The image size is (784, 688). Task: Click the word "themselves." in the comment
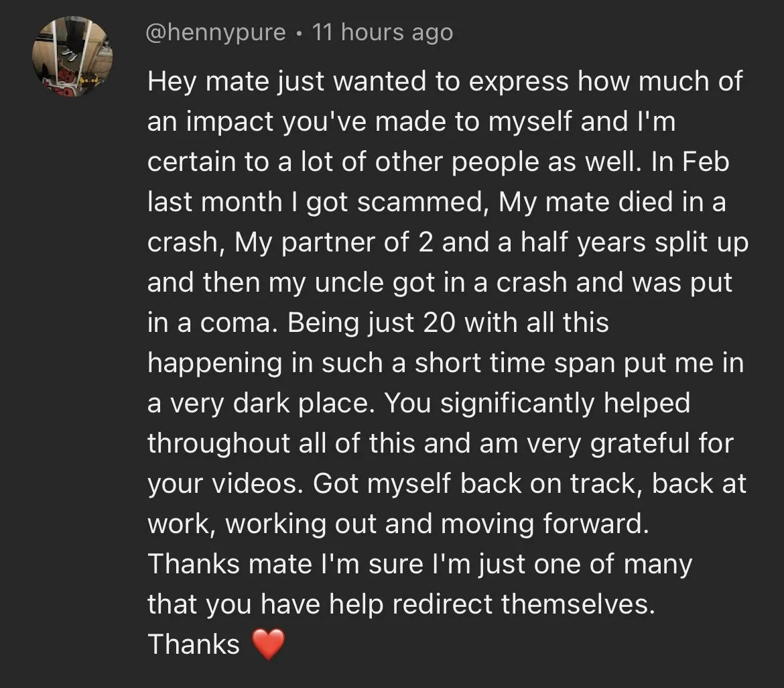(x=578, y=604)
